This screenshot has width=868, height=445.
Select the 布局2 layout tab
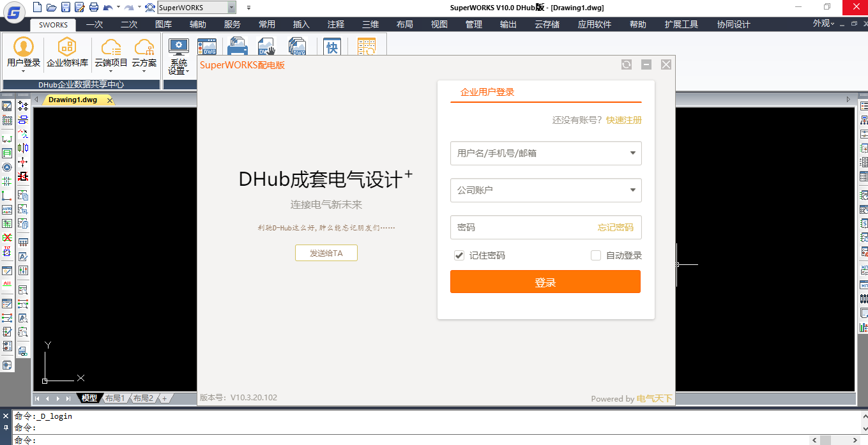pos(142,398)
